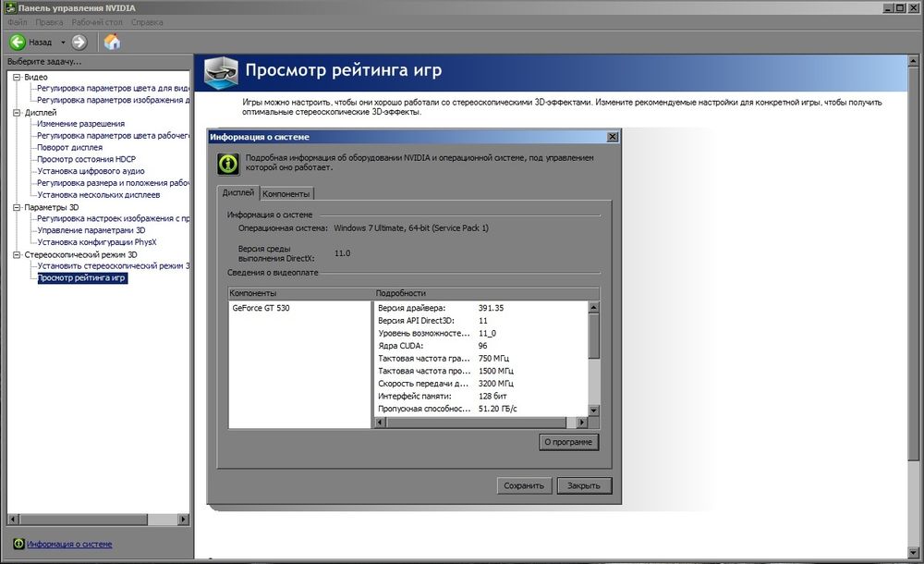Switch to the Дисплей tab

[x=237, y=193]
